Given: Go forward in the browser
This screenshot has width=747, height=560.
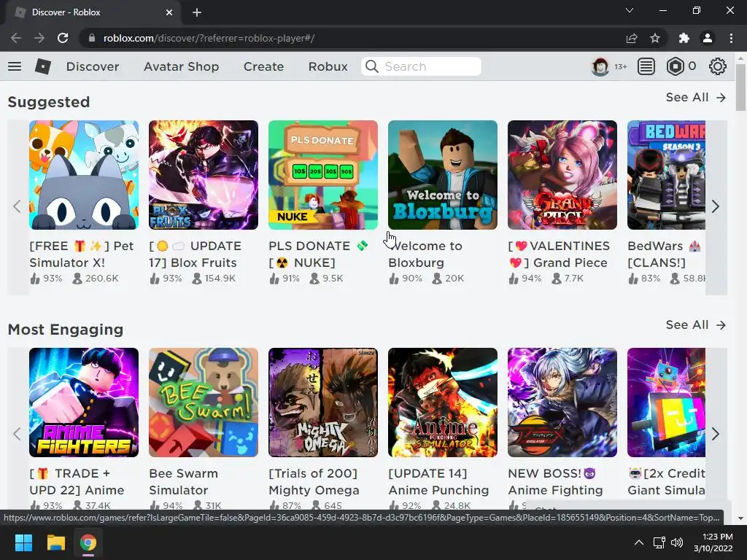Looking at the screenshot, I should pyautogui.click(x=39, y=38).
